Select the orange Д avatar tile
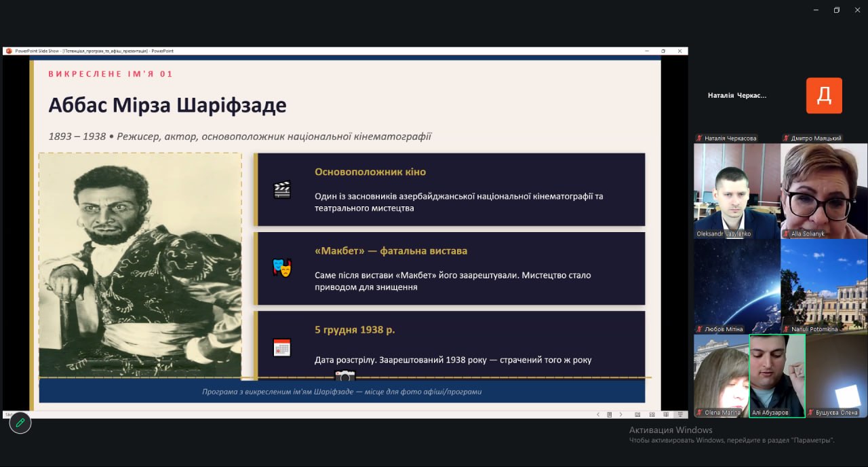This screenshot has width=868, height=467. 824,96
